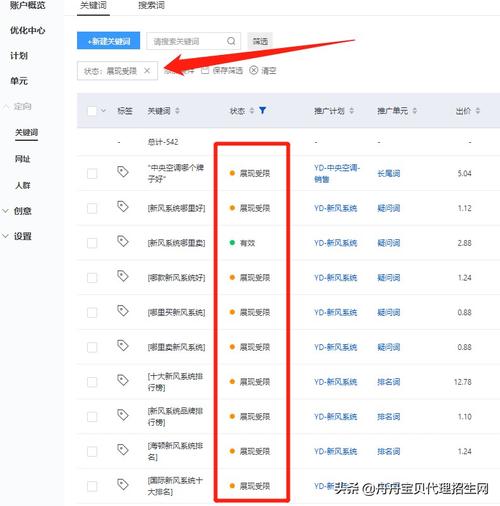Click the +新建关键词 button
This screenshot has height=506, width=500.
click(x=108, y=41)
